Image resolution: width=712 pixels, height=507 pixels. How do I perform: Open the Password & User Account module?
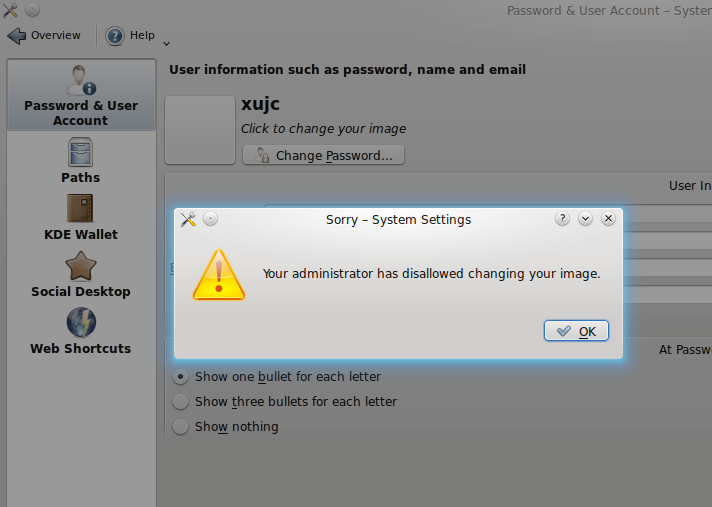pos(81,95)
